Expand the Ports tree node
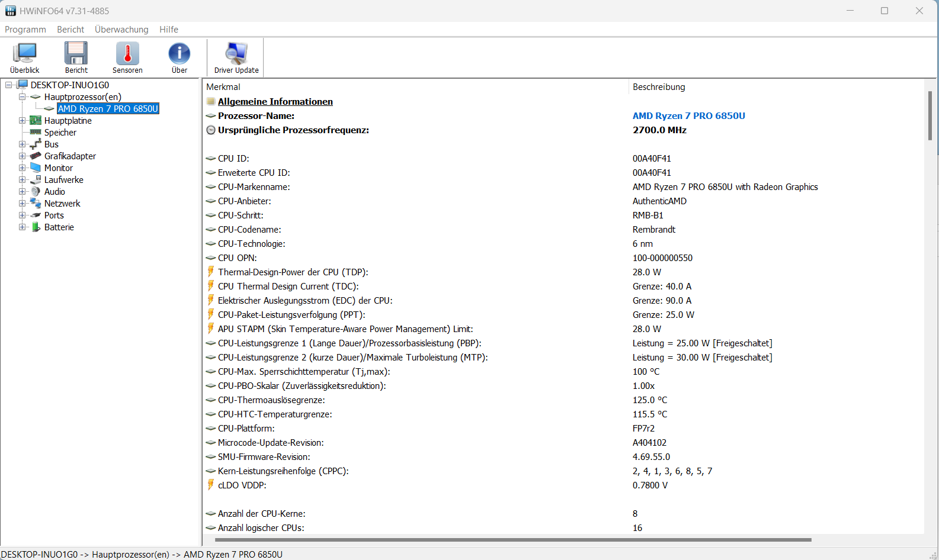 22,215
